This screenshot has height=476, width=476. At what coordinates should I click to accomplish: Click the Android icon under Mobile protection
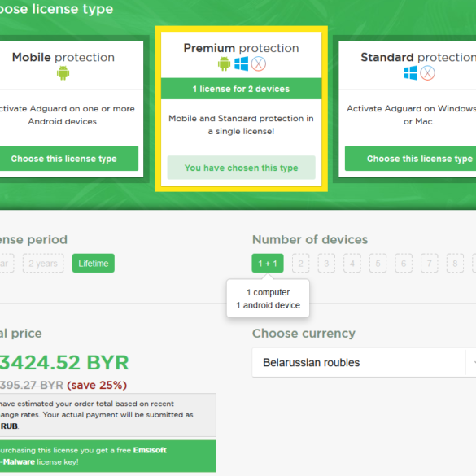click(63, 73)
